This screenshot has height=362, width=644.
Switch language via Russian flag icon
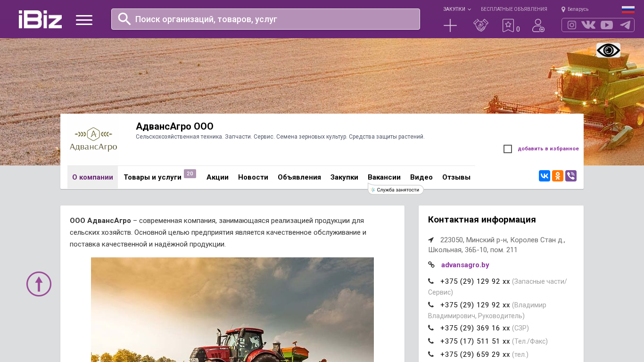click(x=628, y=9)
